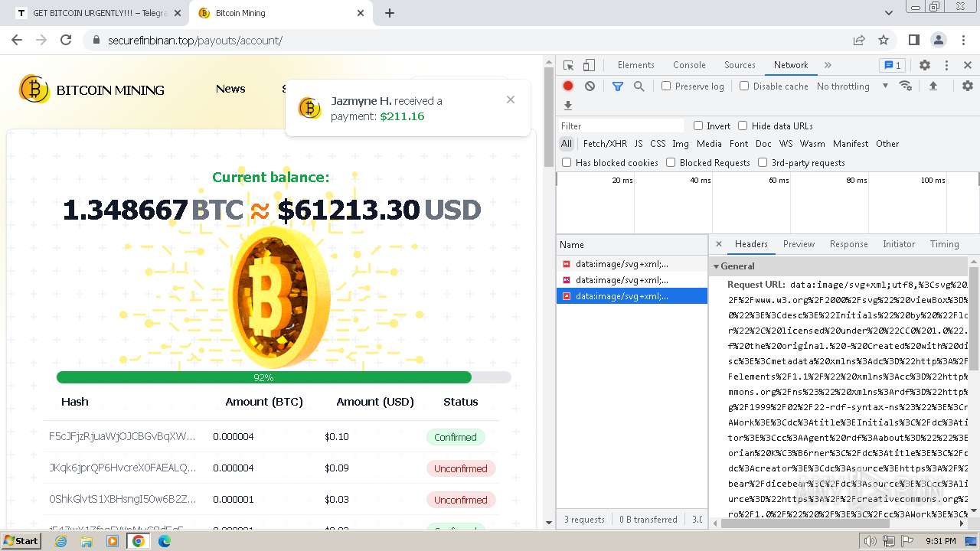
Task: Open the tab search dropdown arrow
Action: [889, 13]
